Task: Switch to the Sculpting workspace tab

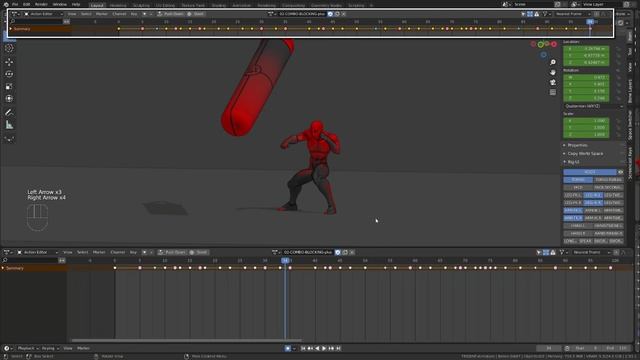Action: pyautogui.click(x=141, y=5)
